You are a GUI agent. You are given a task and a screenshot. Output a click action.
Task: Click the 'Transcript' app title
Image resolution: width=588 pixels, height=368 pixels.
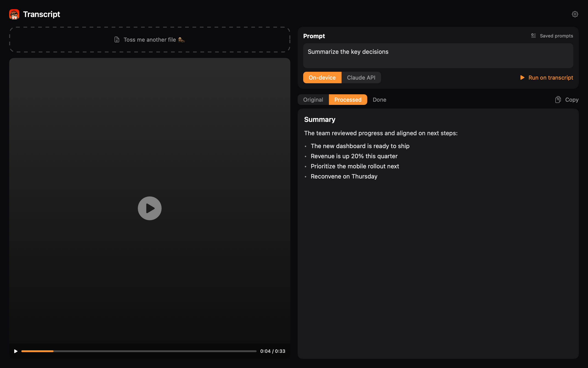tap(42, 14)
